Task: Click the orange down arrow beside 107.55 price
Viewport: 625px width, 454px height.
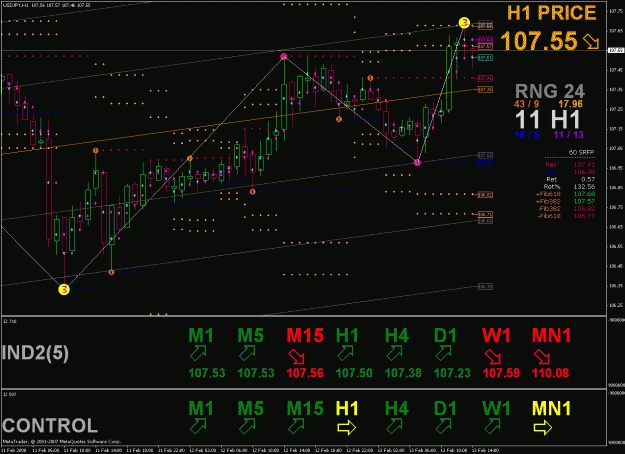Action: pyautogui.click(x=591, y=41)
